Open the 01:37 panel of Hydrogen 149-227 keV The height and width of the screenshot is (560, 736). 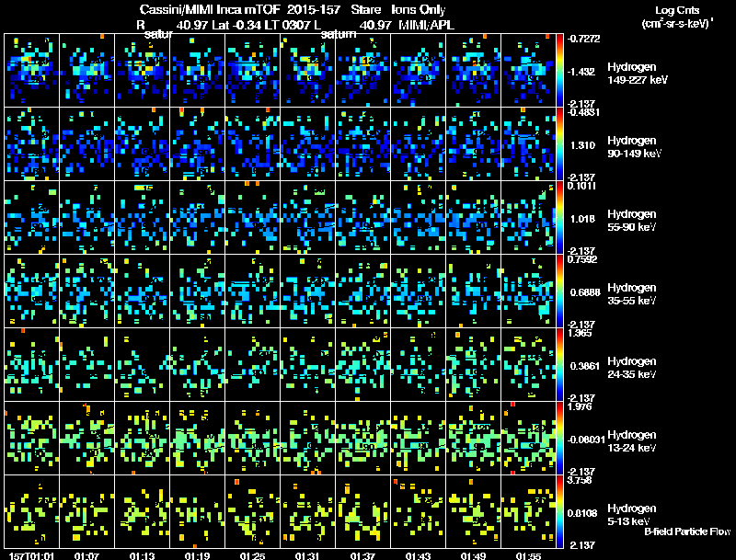coord(362,71)
